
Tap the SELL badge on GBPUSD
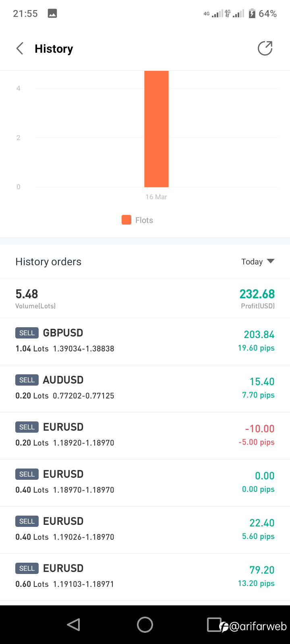coord(27,333)
